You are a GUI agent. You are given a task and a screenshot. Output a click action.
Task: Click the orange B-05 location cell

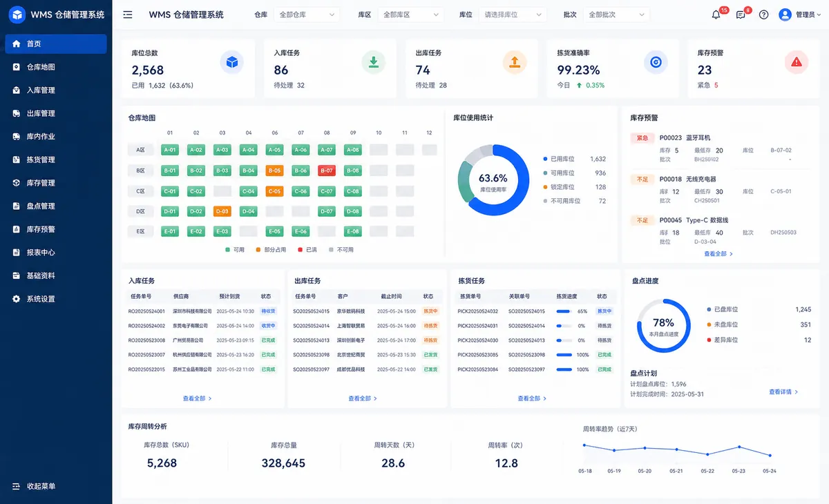pos(275,170)
